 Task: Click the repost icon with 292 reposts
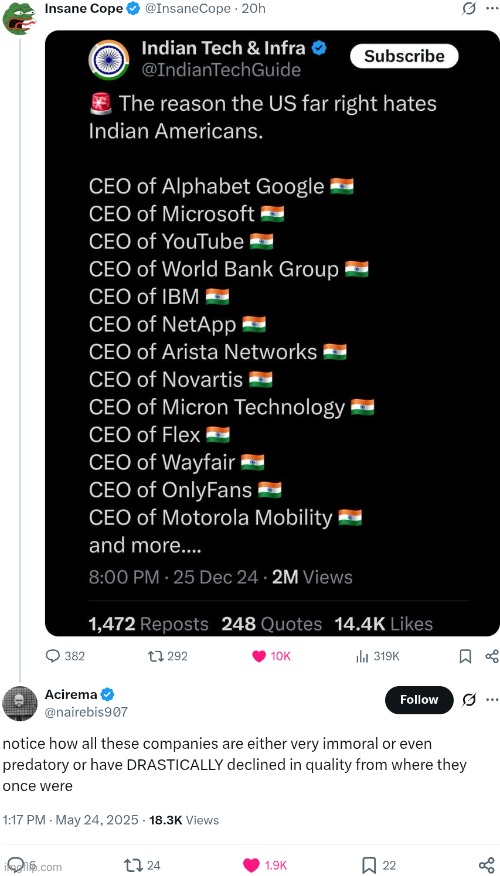tap(155, 656)
